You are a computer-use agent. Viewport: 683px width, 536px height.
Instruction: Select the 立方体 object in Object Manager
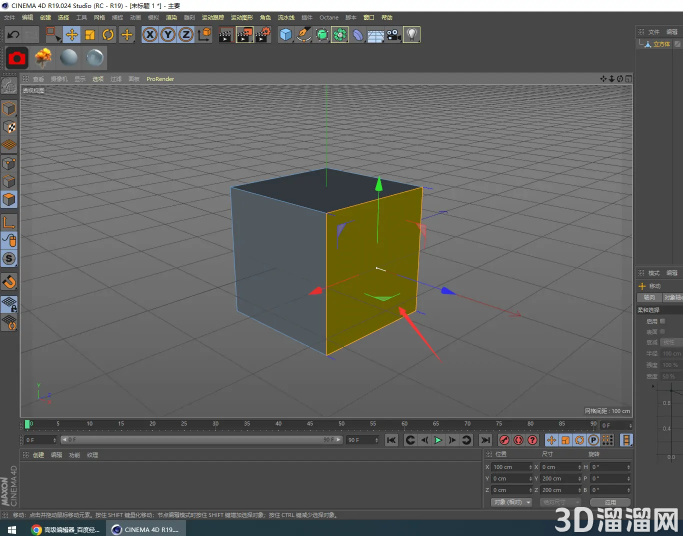[661, 44]
